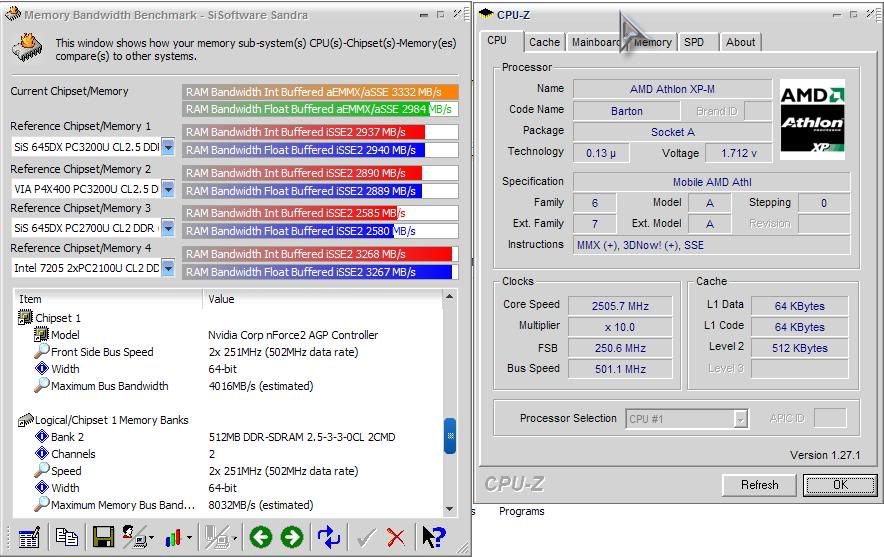Select Intel 7205 2xPC2100U CL2 combo box

[x=94, y=268]
